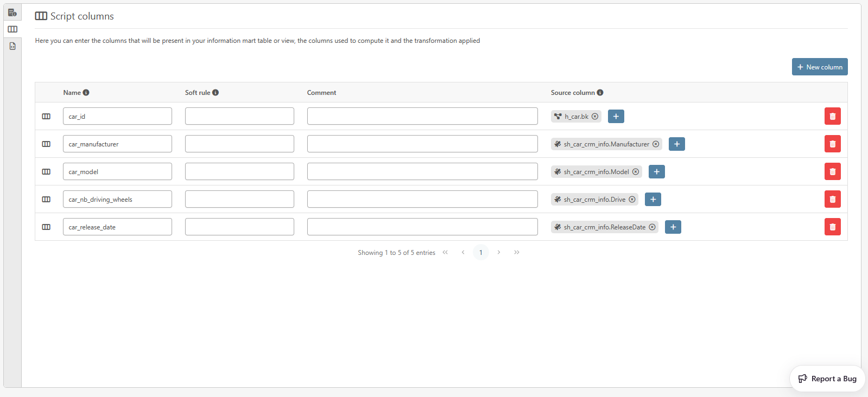This screenshot has width=868, height=397.
Task: Add source column to car_model row
Action: pyautogui.click(x=656, y=172)
